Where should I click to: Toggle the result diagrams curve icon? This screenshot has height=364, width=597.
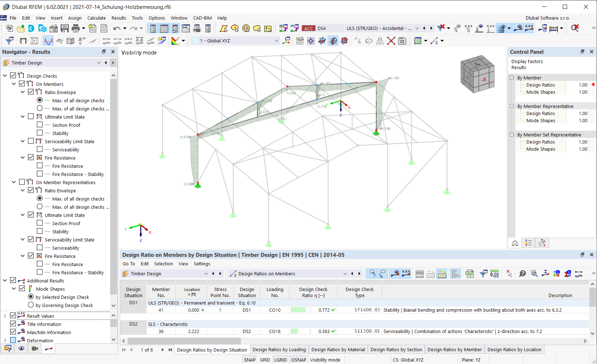pos(48,41)
